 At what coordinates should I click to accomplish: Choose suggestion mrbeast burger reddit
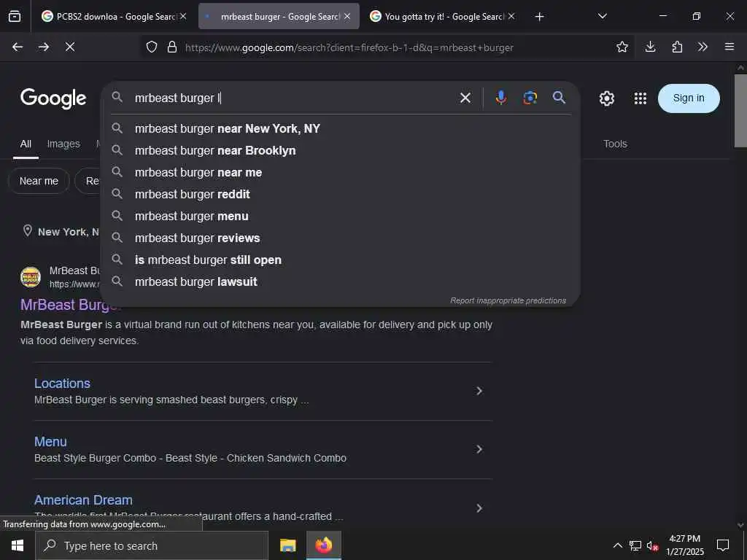[341, 194]
